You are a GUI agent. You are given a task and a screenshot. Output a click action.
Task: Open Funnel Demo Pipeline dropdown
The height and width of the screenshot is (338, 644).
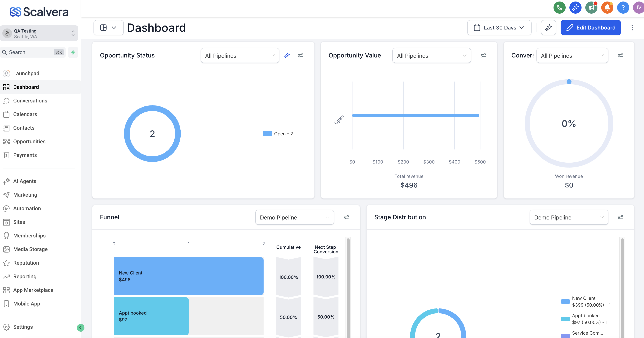click(294, 217)
